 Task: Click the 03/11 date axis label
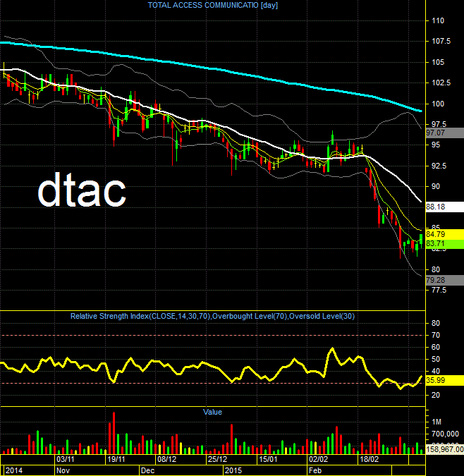click(66, 459)
